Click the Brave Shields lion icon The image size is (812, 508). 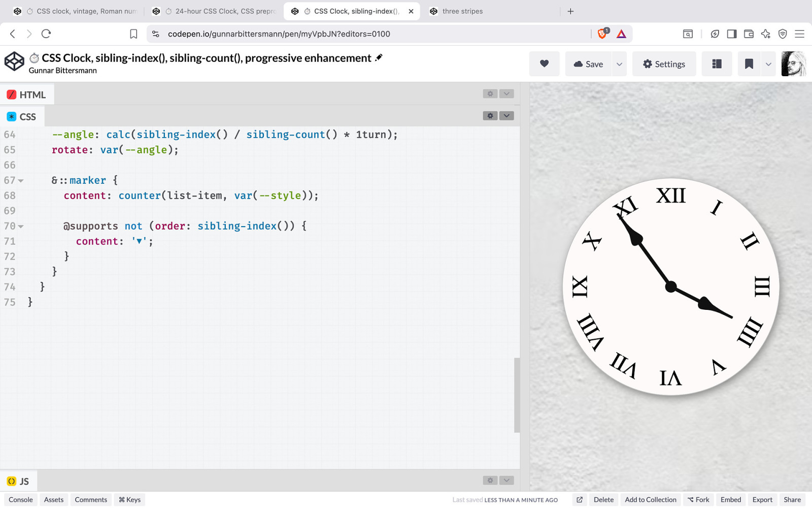click(x=602, y=34)
